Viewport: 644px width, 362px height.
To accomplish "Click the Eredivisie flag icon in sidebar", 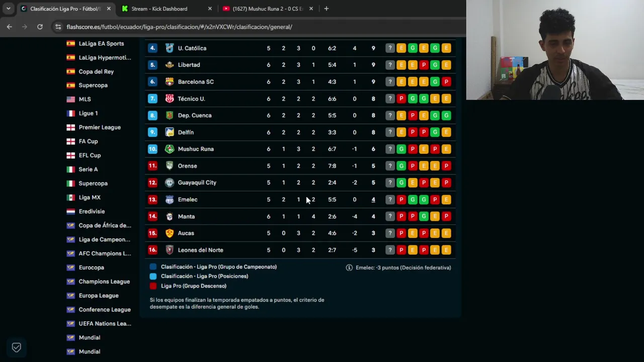I will pyautogui.click(x=71, y=212).
